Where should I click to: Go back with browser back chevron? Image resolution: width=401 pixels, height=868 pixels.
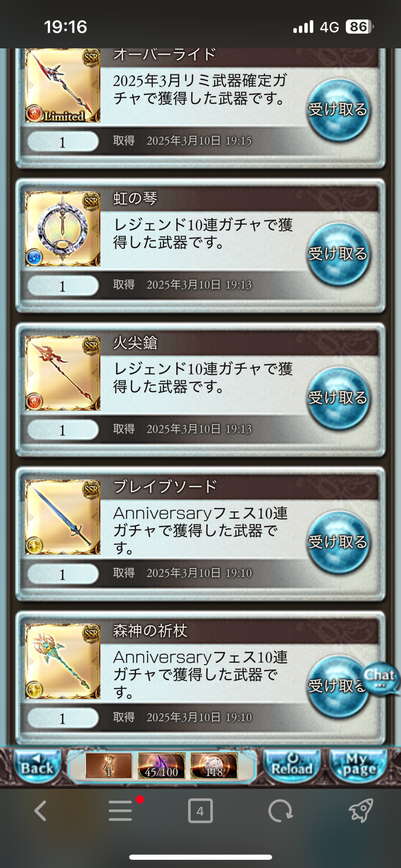[x=40, y=811]
